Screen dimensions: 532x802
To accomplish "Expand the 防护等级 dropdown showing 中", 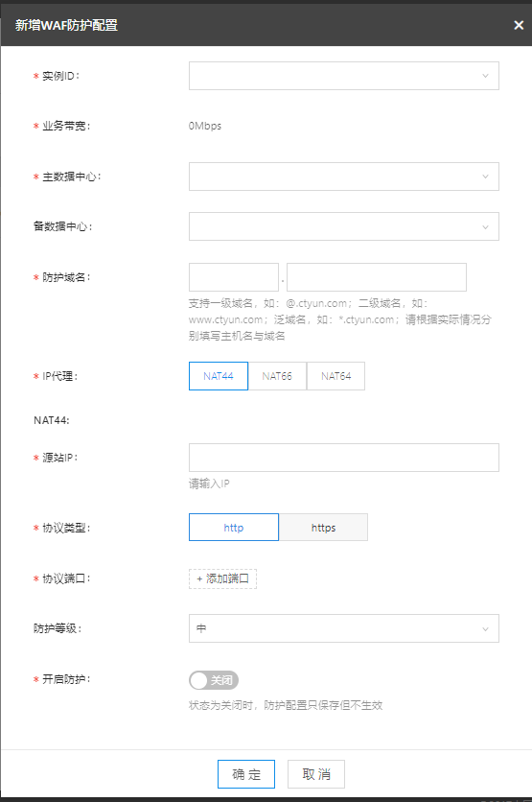I will pyautogui.click(x=344, y=628).
